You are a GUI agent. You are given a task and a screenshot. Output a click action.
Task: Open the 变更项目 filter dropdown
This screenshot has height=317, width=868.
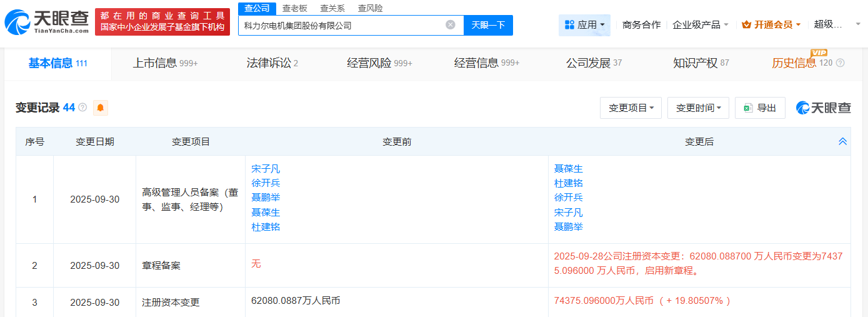(x=631, y=108)
